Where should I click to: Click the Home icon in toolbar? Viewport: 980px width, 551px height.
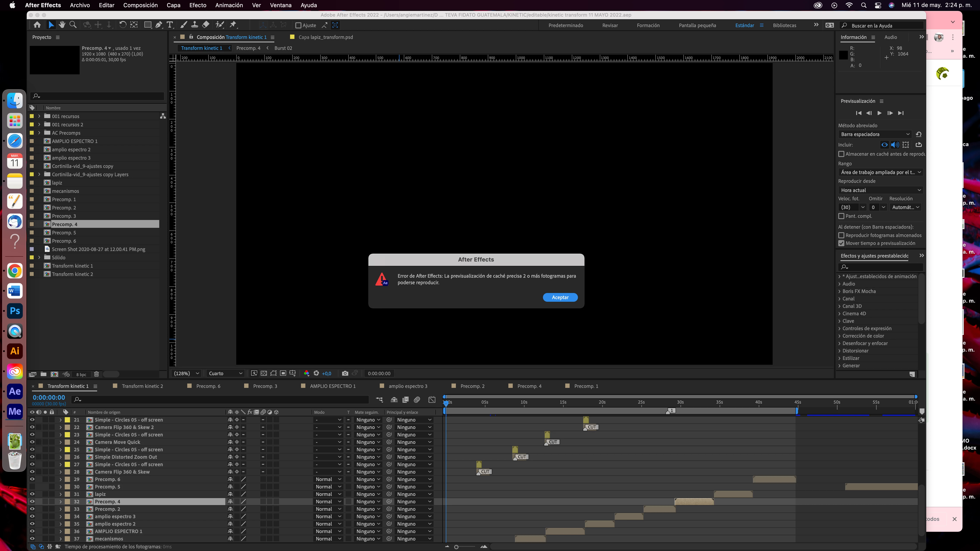pyautogui.click(x=37, y=25)
